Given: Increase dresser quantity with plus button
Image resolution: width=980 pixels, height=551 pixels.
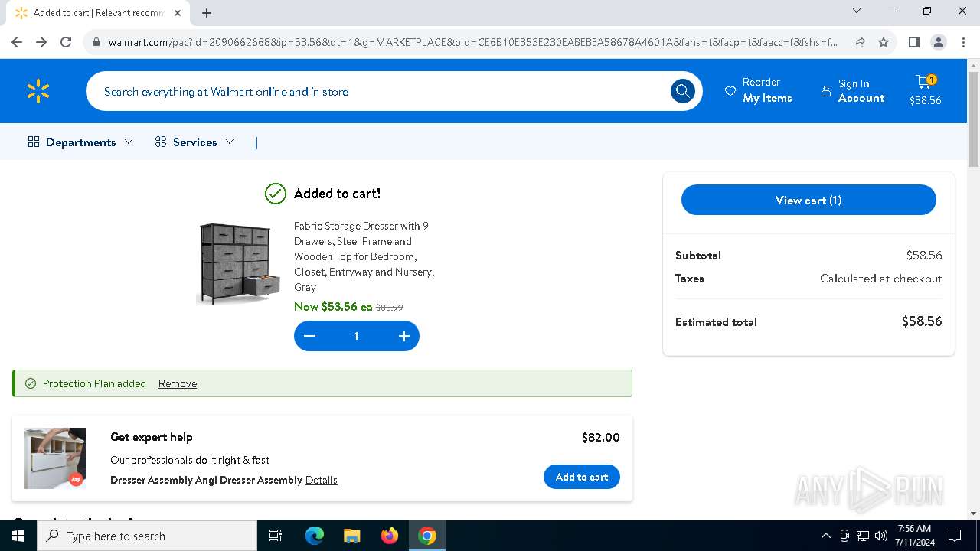Looking at the screenshot, I should [404, 336].
